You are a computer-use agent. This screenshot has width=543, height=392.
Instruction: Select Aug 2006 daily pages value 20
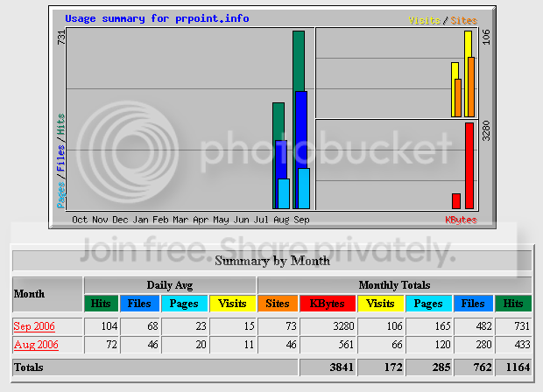[x=201, y=345]
